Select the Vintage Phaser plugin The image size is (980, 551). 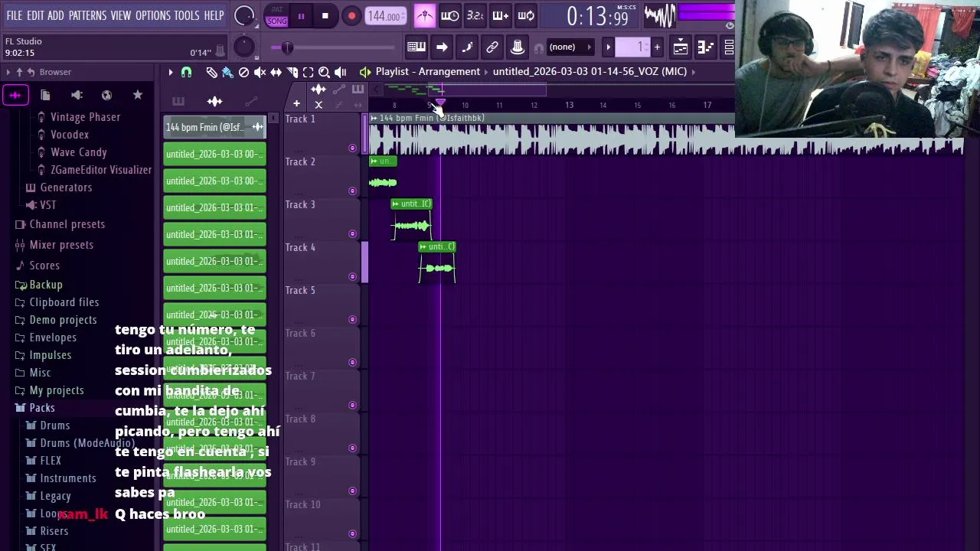[85, 117]
